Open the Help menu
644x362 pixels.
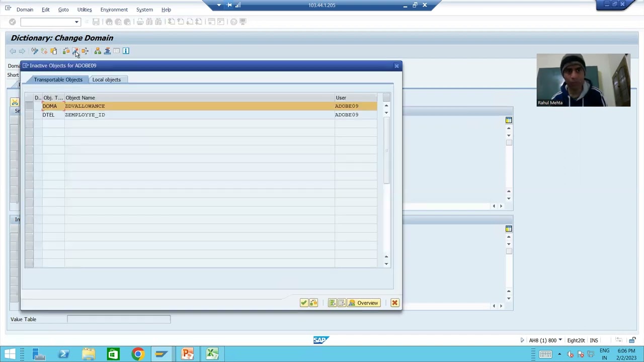tap(166, 10)
